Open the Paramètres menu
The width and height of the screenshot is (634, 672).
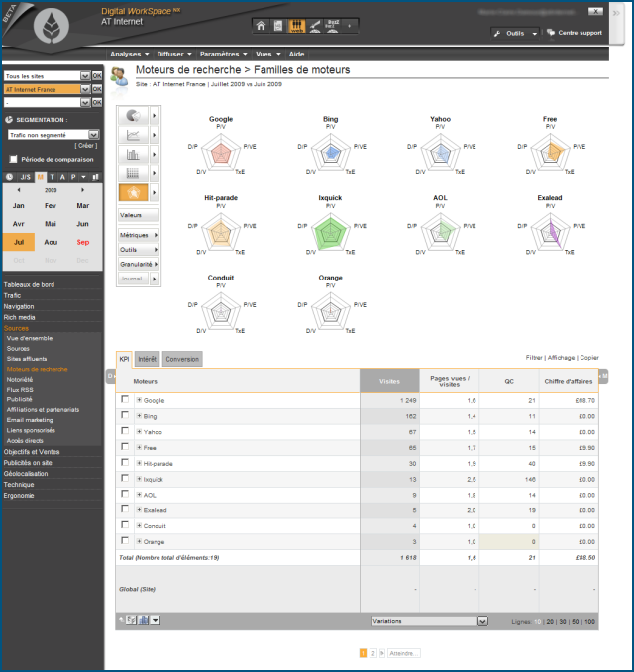click(x=223, y=54)
